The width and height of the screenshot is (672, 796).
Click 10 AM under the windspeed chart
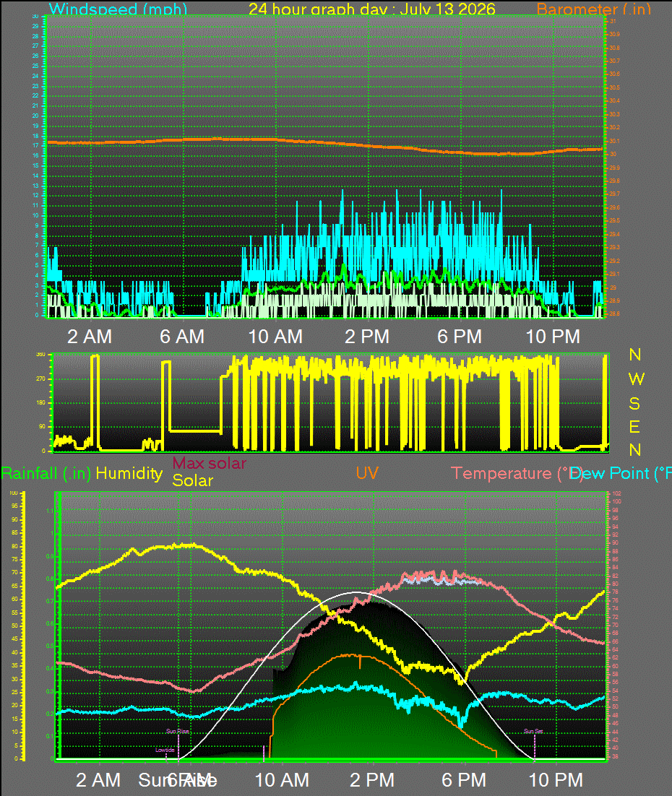click(x=275, y=337)
